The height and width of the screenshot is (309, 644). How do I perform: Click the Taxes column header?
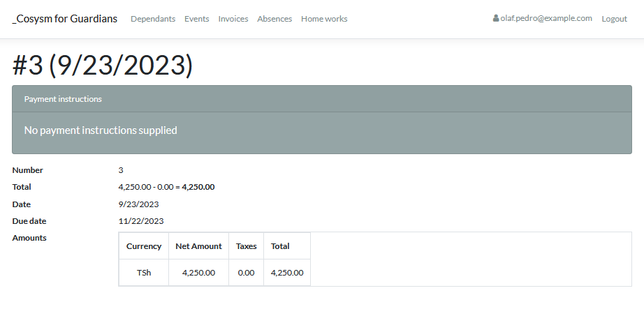[x=246, y=246]
